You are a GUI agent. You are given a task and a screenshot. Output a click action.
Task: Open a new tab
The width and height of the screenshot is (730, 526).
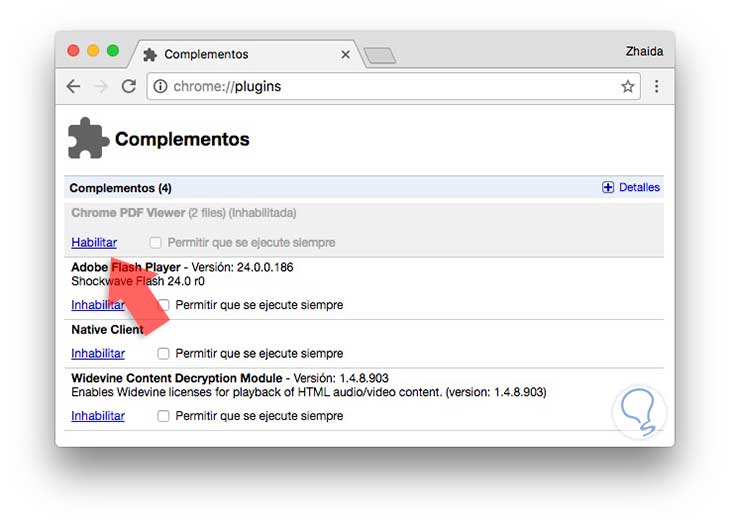(x=380, y=55)
